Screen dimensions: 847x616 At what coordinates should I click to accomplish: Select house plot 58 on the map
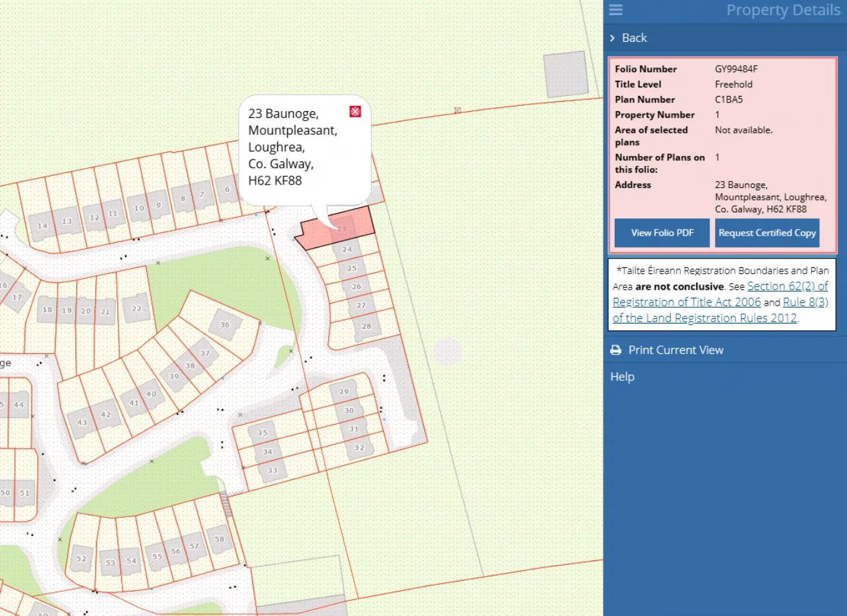point(219,539)
